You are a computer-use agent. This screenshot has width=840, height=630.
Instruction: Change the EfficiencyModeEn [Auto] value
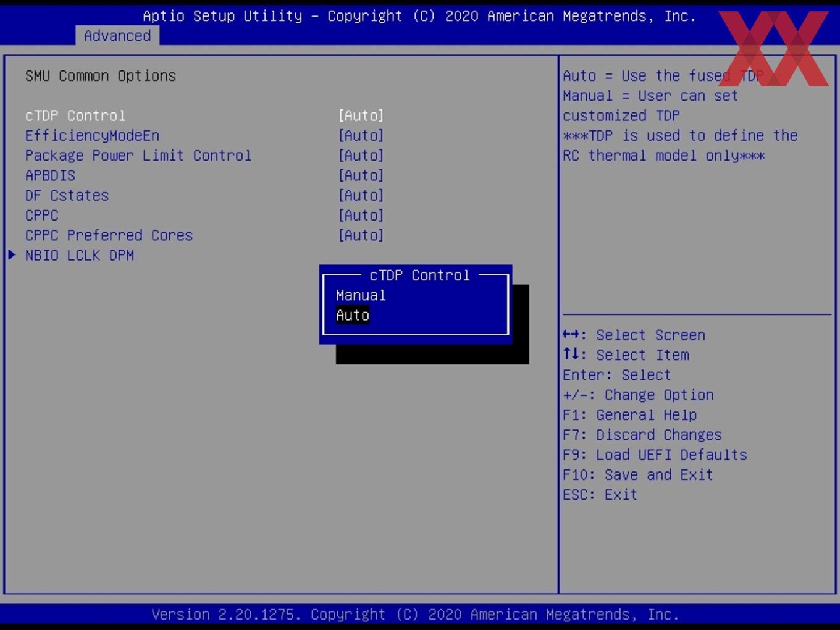click(x=361, y=135)
